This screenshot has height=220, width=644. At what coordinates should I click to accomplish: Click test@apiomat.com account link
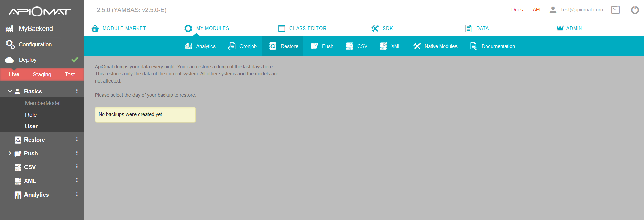tap(582, 10)
